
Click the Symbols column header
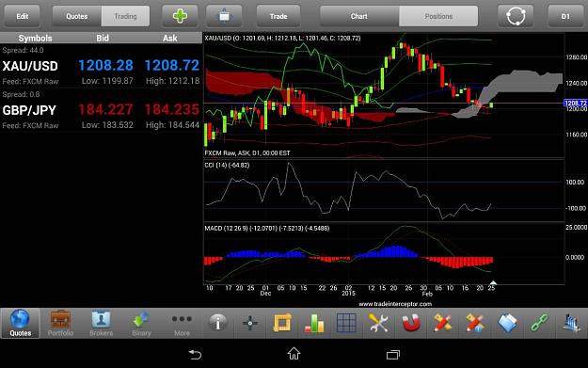35,38
